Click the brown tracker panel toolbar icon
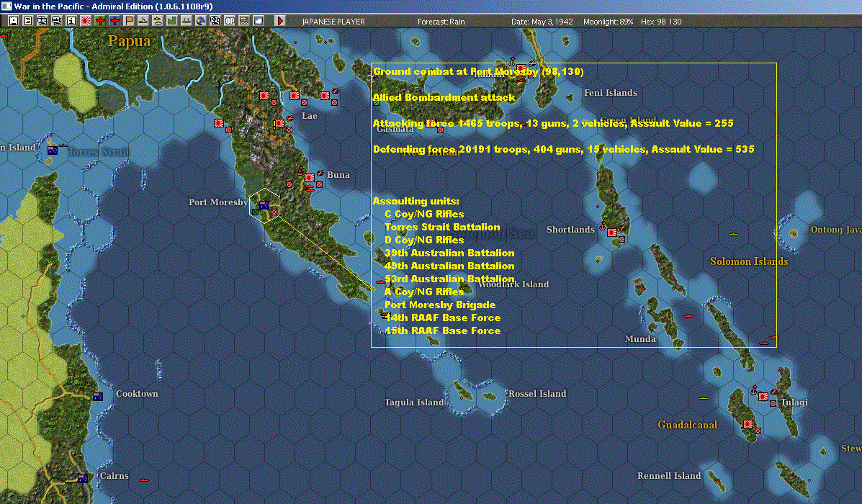The image size is (862, 504). pos(243,21)
